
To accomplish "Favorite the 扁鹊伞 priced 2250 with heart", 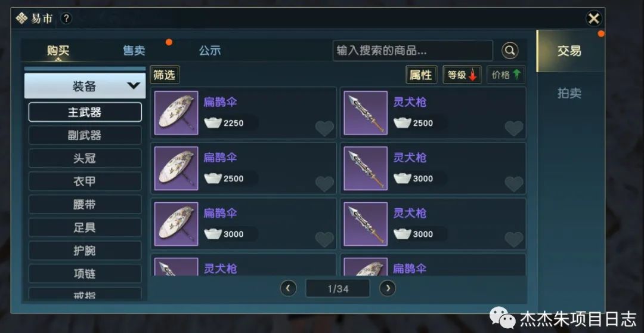I will (324, 128).
